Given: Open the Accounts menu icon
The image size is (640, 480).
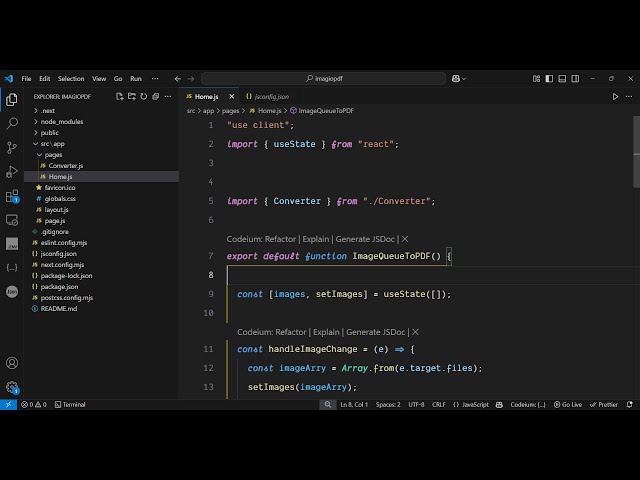Looking at the screenshot, I should click(x=12, y=363).
